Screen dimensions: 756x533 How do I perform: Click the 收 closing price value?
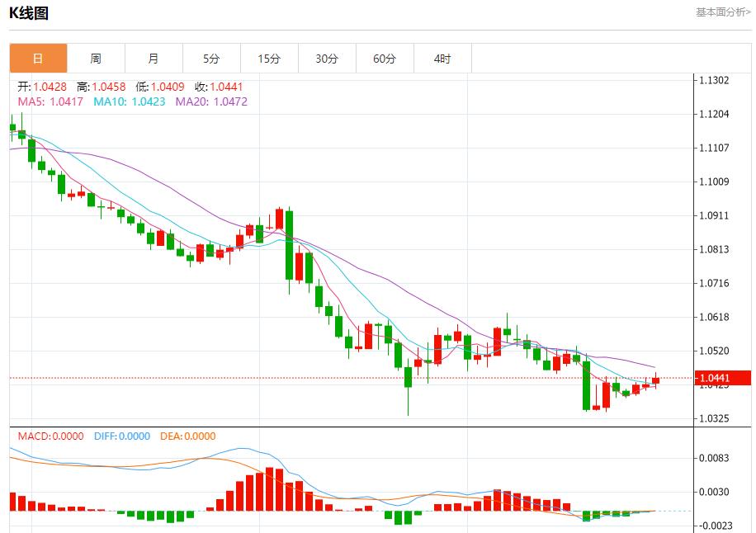(x=226, y=87)
